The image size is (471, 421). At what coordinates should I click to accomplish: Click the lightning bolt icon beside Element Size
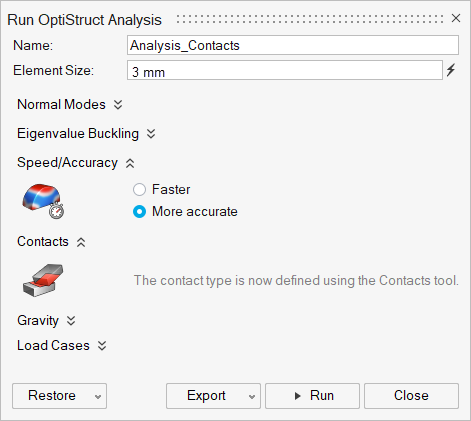point(451,70)
